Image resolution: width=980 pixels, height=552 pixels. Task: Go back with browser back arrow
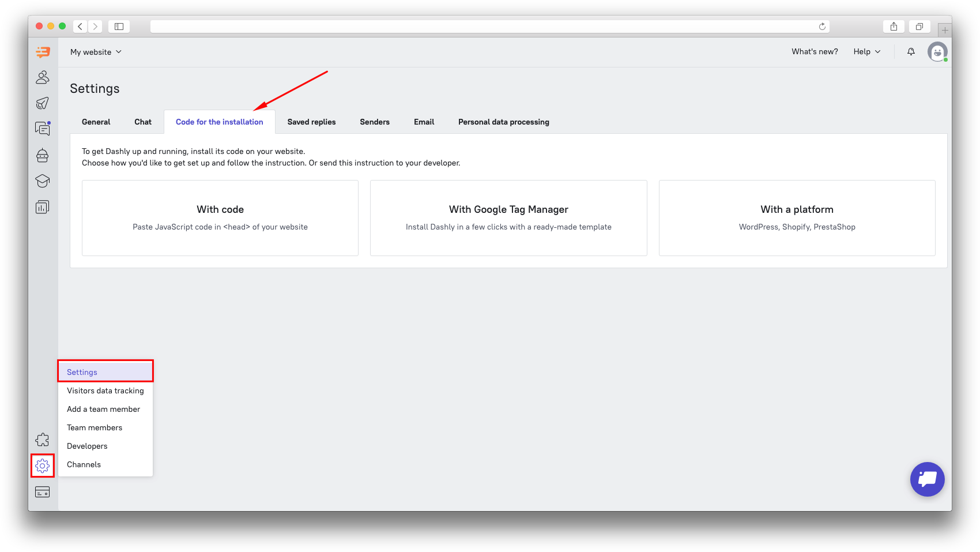(80, 27)
